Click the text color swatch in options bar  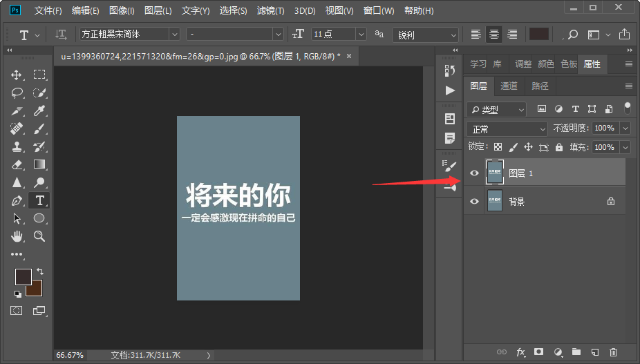tap(539, 35)
